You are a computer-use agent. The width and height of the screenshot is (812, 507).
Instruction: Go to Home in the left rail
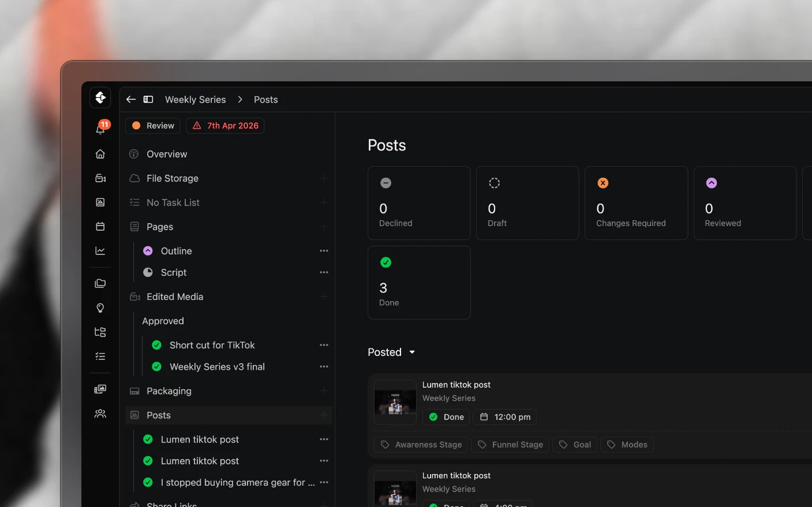pos(100,154)
